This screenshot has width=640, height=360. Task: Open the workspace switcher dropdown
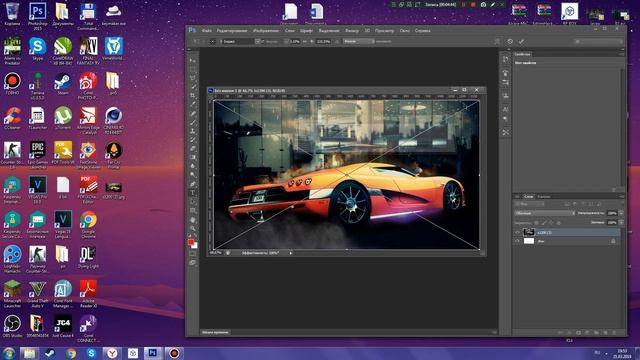pos(598,41)
